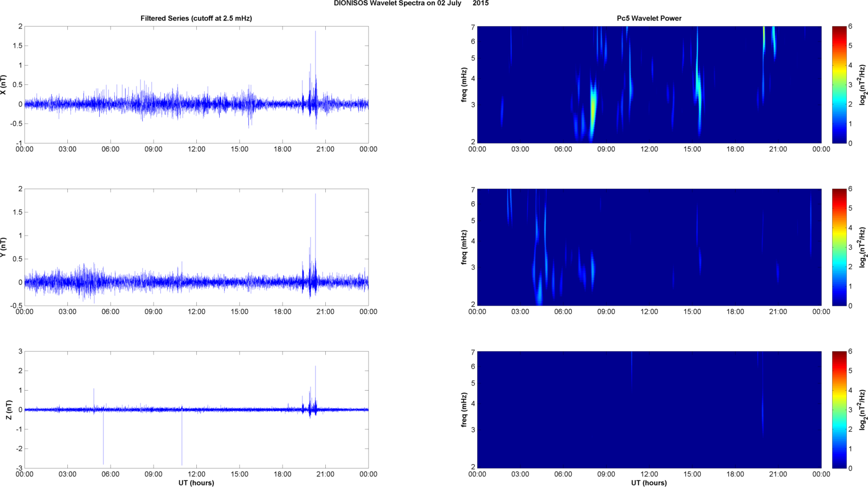Click the '-1' tick on the X (nT) axis
The width and height of the screenshot is (868, 487).
click(19, 143)
